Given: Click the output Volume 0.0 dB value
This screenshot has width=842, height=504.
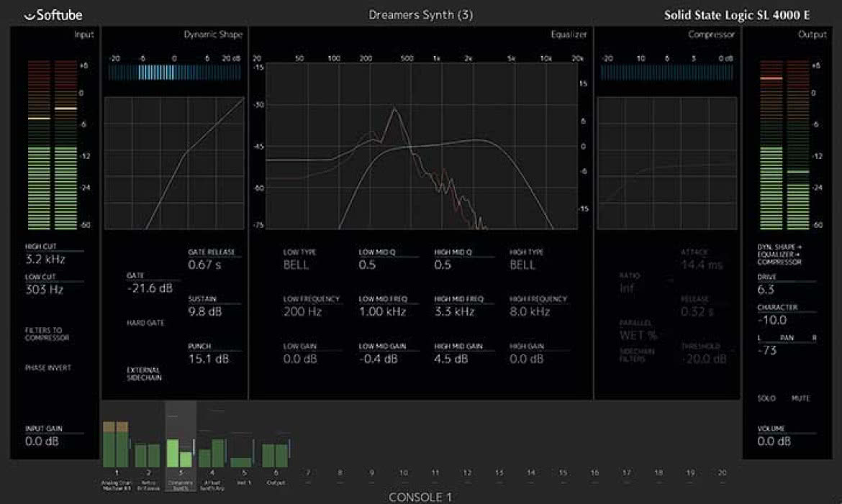Looking at the screenshot, I should click(x=774, y=441).
